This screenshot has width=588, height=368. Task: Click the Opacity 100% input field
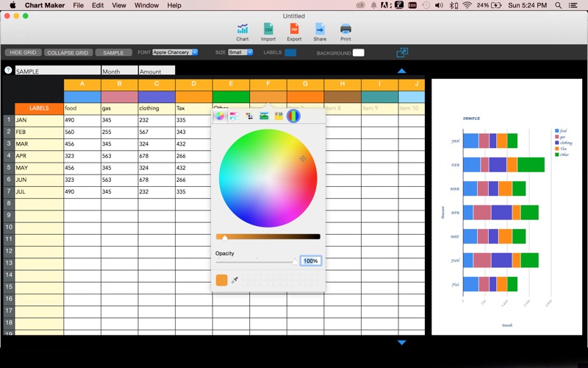click(311, 261)
